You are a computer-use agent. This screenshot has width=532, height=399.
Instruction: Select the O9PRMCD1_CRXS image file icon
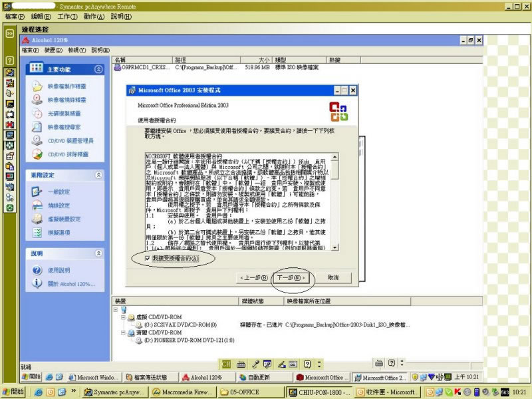[x=118, y=68]
